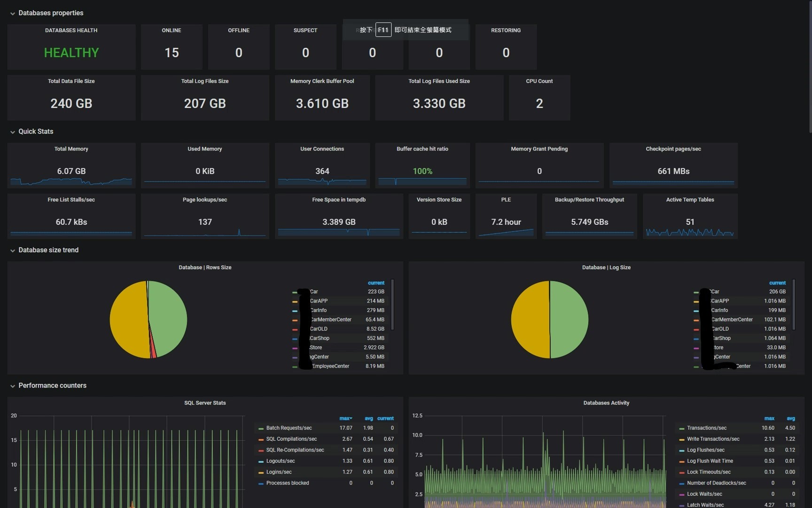Toggle Batch Requests/sec series in legend

(x=289, y=428)
